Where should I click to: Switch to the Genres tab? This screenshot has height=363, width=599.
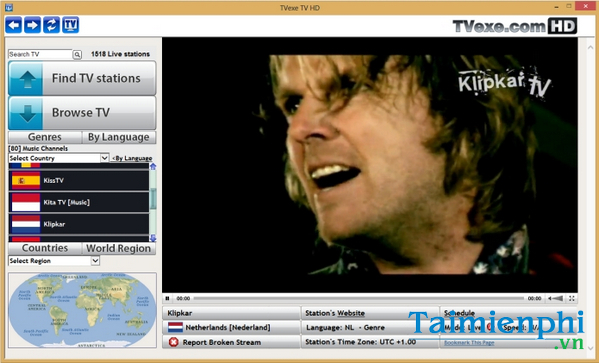pyautogui.click(x=45, y=137)
